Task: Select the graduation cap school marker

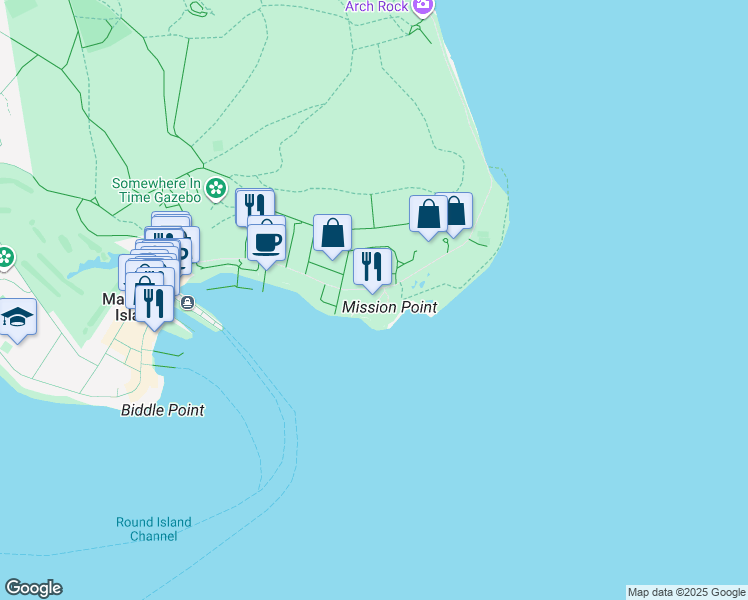Action: click(x=17, y=317)
